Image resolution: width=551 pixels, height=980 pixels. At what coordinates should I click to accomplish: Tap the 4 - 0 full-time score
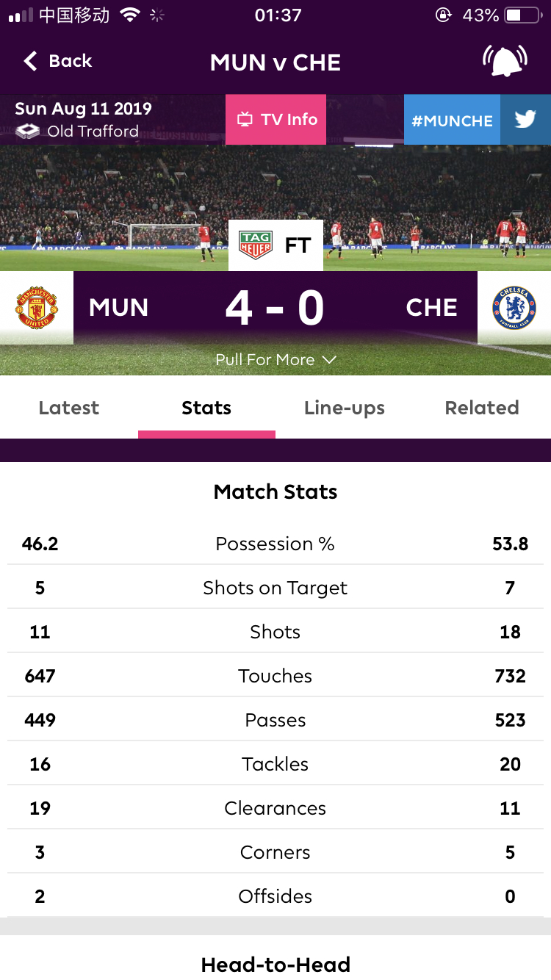tap(275, 309)
